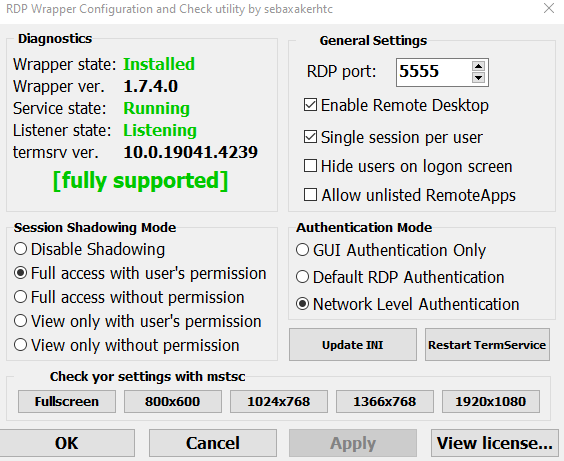Click termsrv version "10.0.19041.4239"
Screen dimensions: 564x461
[191, 152]
